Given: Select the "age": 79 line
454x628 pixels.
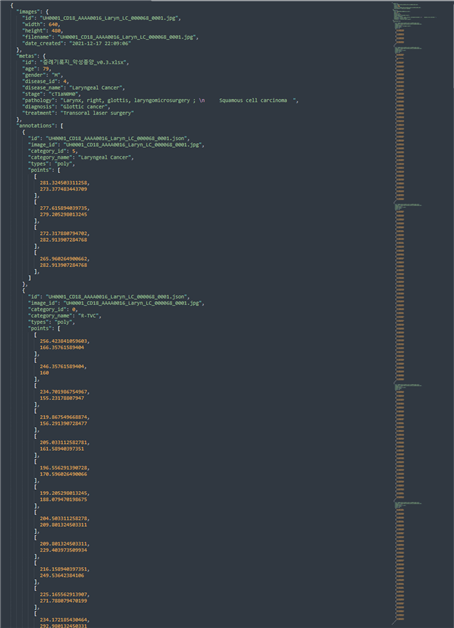Looking at the screenshot, I should point(36,69).
